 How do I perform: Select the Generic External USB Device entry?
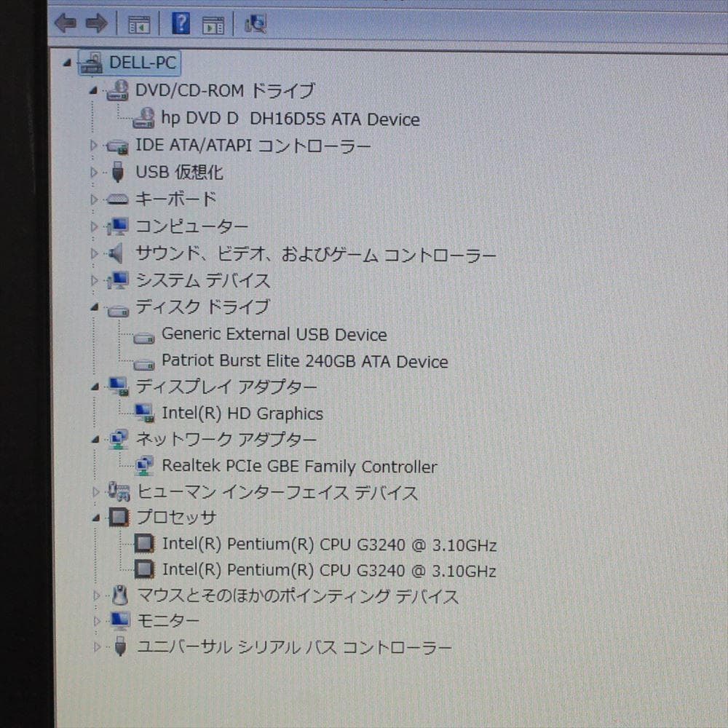pyautogui.click(x=275, y=334)
